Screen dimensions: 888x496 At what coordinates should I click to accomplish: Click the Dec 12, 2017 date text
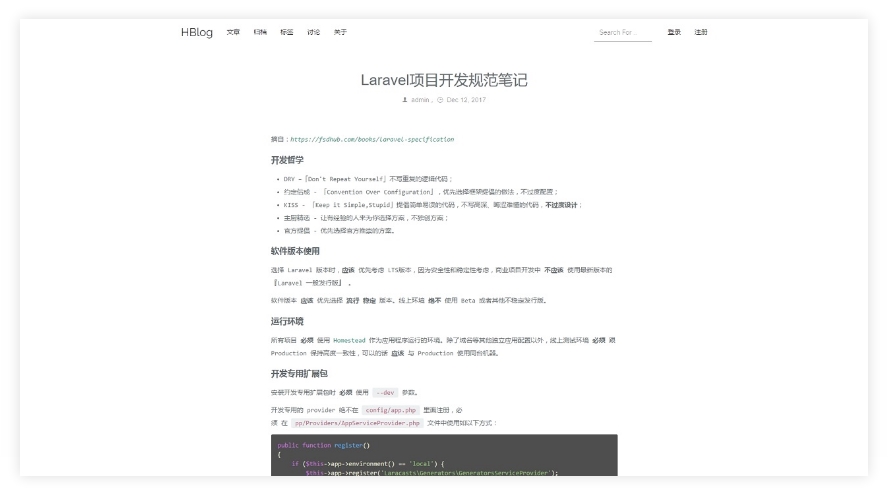(x=466, y=100)
